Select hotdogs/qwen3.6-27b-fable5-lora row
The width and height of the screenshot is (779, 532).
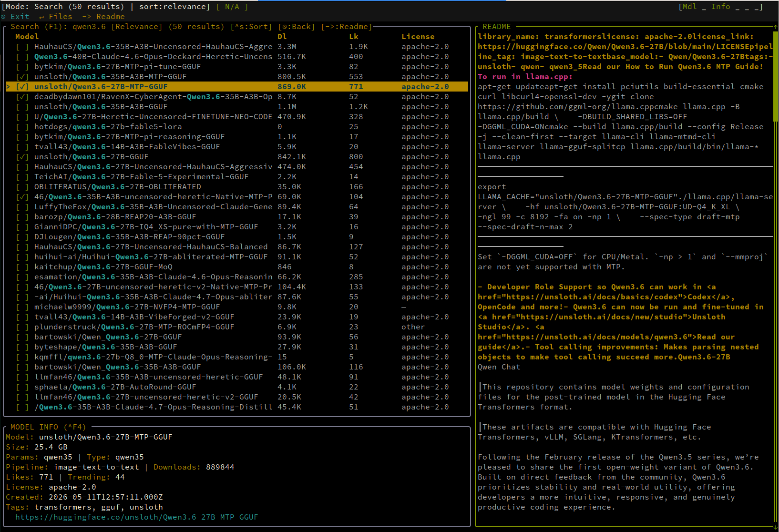237,127
